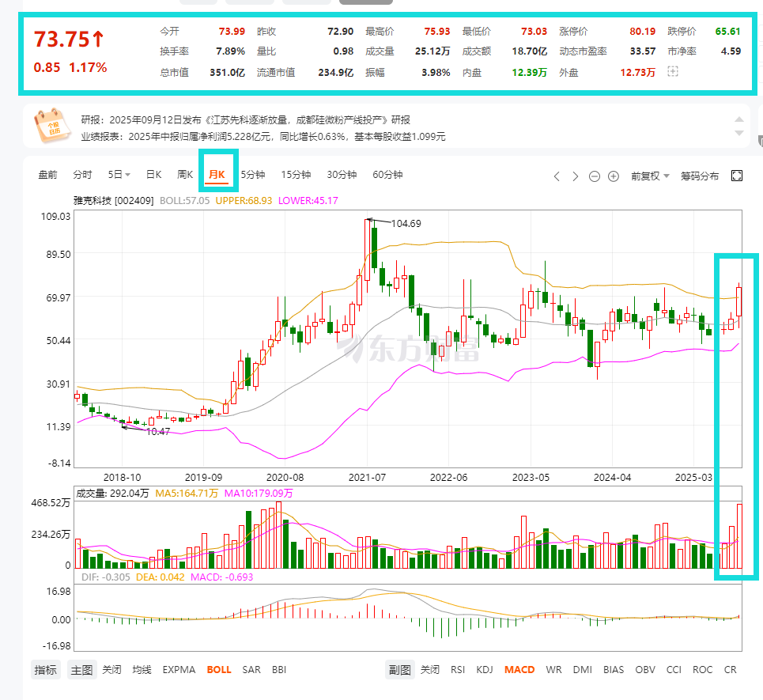Enable ROC sub indicator
This screenshot has width=763, height=700.
pos(703,670)
